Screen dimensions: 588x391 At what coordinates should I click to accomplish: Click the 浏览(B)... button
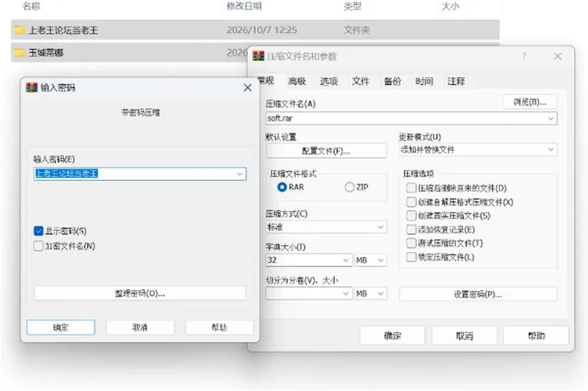pos(530,102)
